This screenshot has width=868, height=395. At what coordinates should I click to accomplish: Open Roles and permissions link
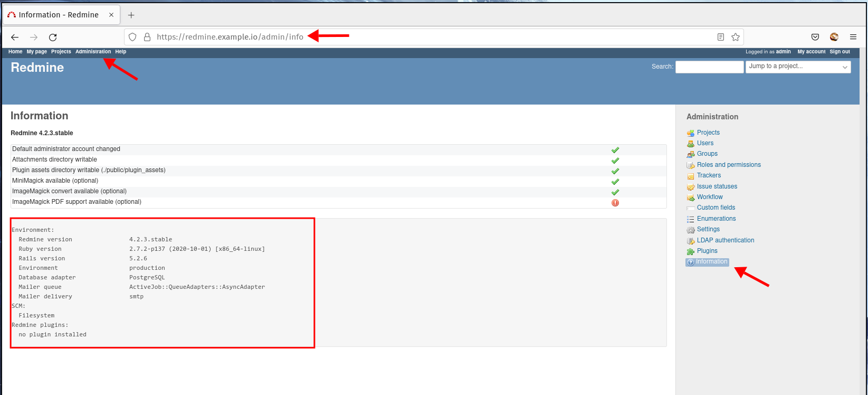tap(729, 165)
